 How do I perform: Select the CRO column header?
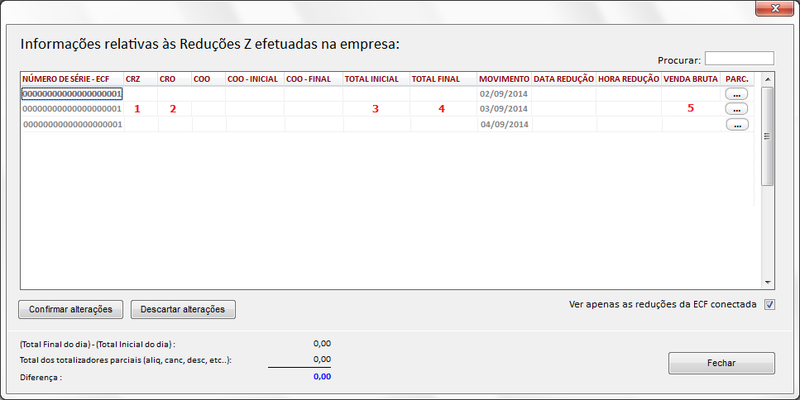pos(168,78)
